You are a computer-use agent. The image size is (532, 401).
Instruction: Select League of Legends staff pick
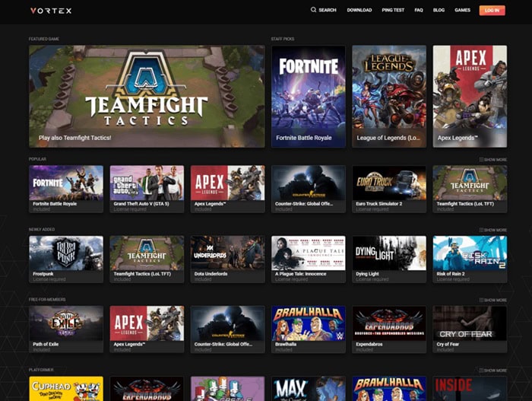388,96
